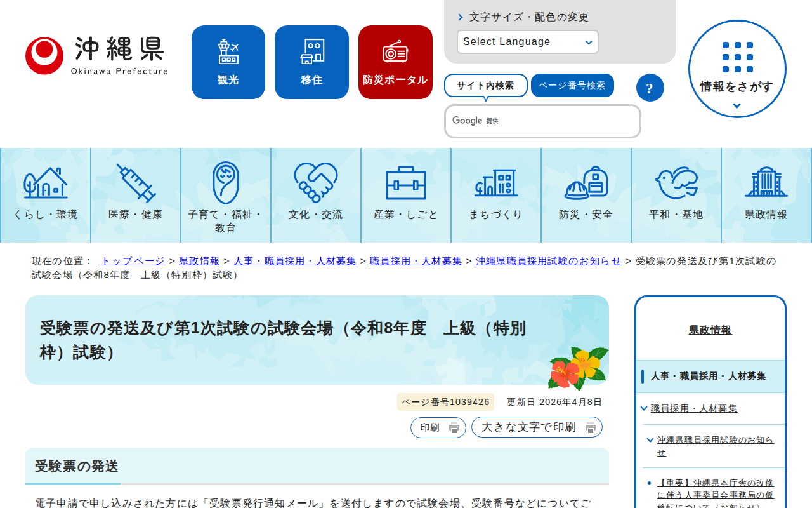Click the 更新日 2026年4月8日 text
The height and width of the screenshot is (508, 812).
coord(554,402)
